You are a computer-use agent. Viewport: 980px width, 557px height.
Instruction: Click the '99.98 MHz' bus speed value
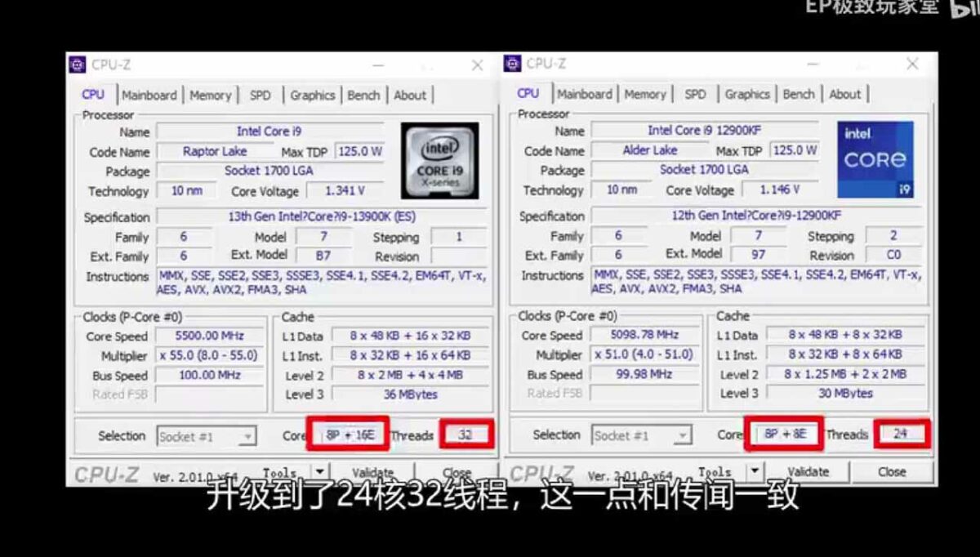click(x=644, y=375)
